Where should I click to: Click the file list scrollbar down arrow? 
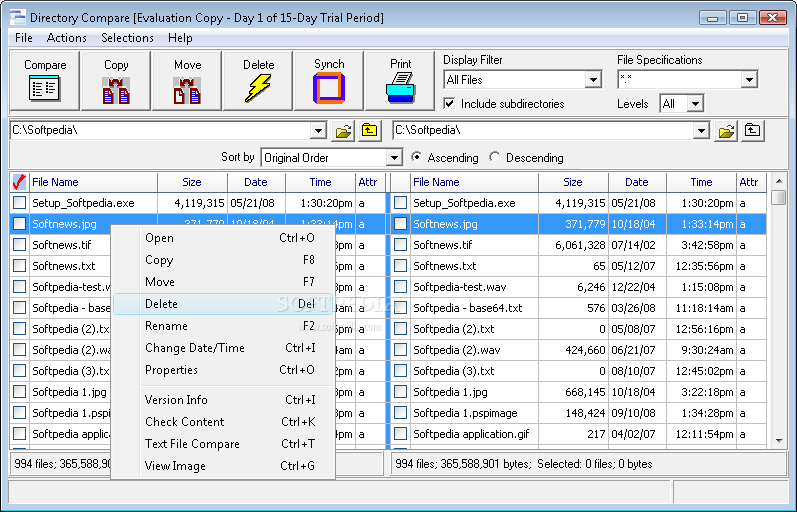click(x=779, y=441)
